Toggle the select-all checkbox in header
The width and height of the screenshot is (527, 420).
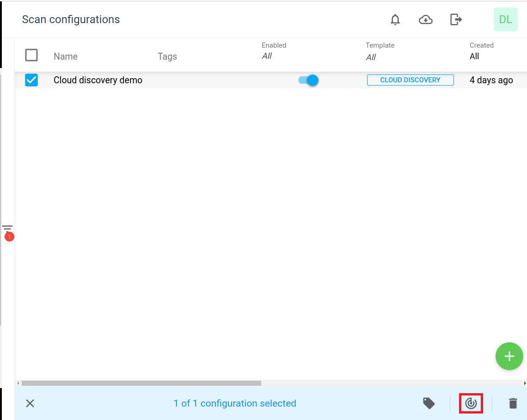[x=31, y=55]
